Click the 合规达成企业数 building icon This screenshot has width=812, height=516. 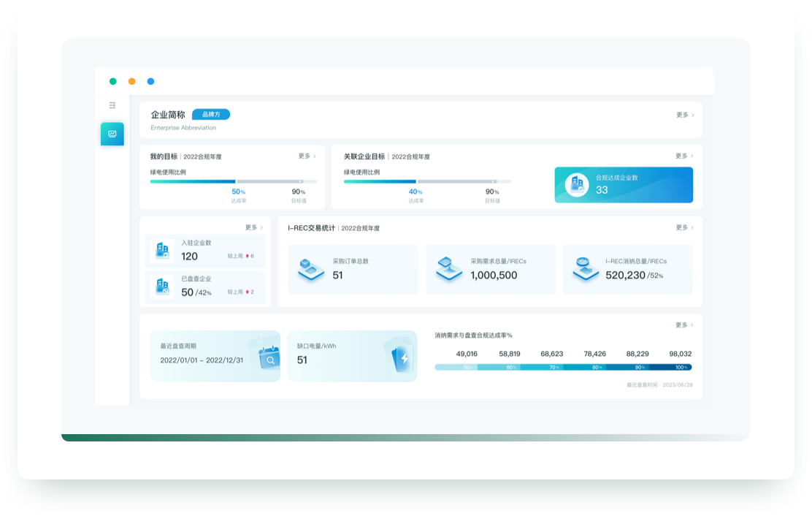577,184
